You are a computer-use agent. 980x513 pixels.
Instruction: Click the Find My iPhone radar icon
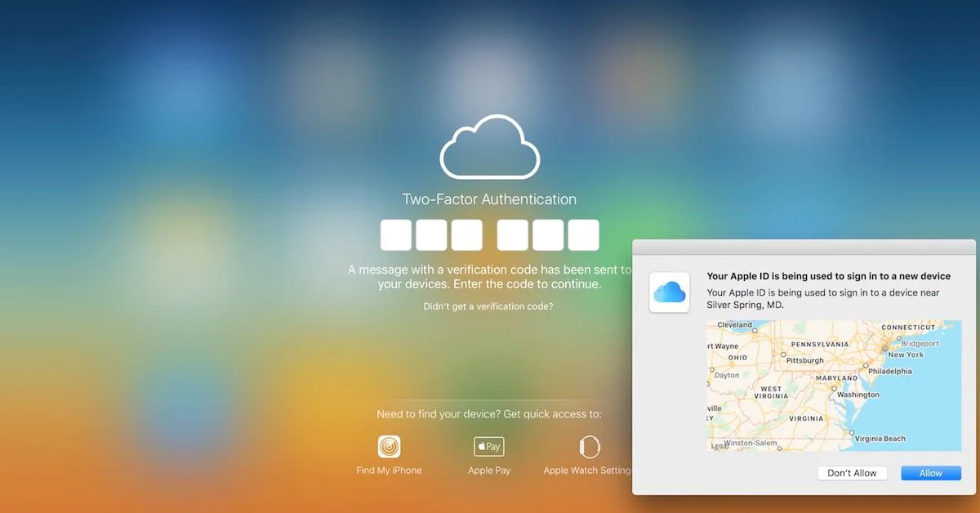pos(390,446)
